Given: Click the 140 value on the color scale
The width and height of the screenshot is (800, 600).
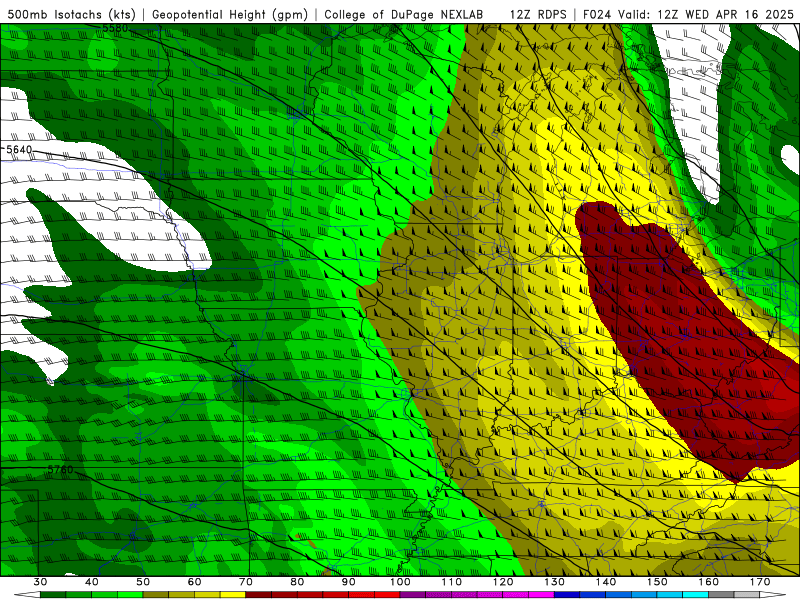Looking at the screenshot, I should [x=606, y=582].
